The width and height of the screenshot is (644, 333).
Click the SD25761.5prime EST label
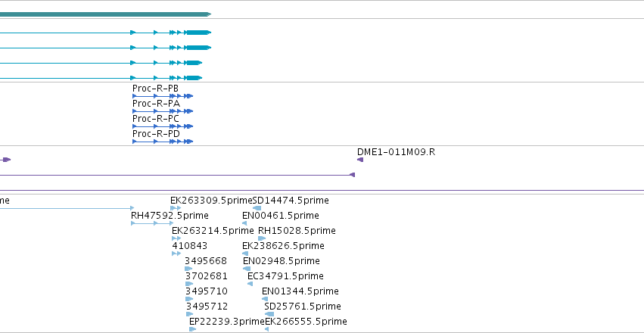[x=303, y=307]
